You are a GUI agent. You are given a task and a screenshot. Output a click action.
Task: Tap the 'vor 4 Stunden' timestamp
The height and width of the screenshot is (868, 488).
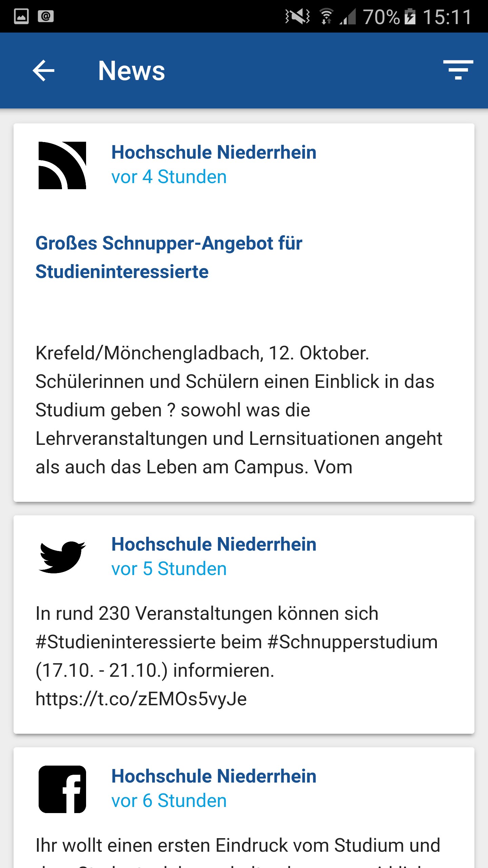[169, 177]
